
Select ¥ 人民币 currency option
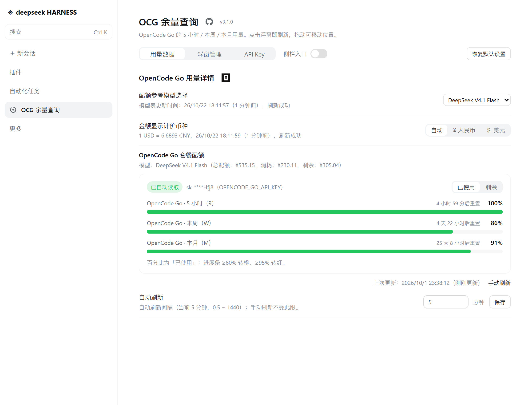click(464, 130)
